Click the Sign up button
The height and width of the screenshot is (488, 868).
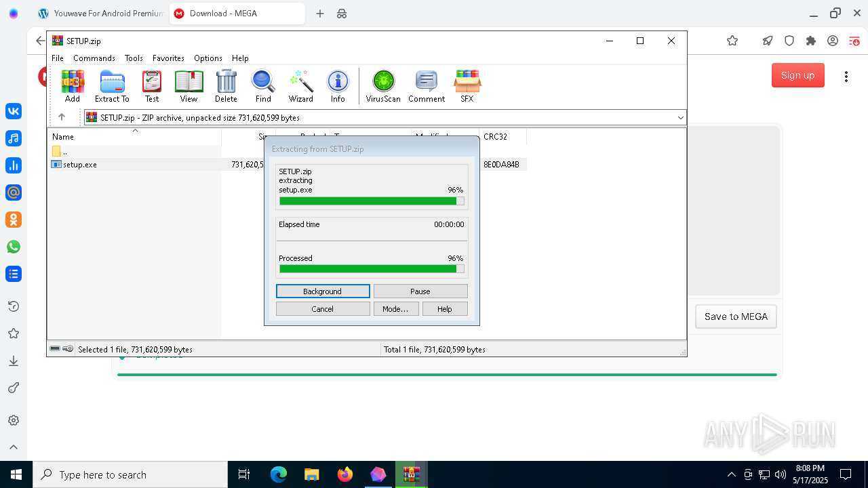point(797,75)
